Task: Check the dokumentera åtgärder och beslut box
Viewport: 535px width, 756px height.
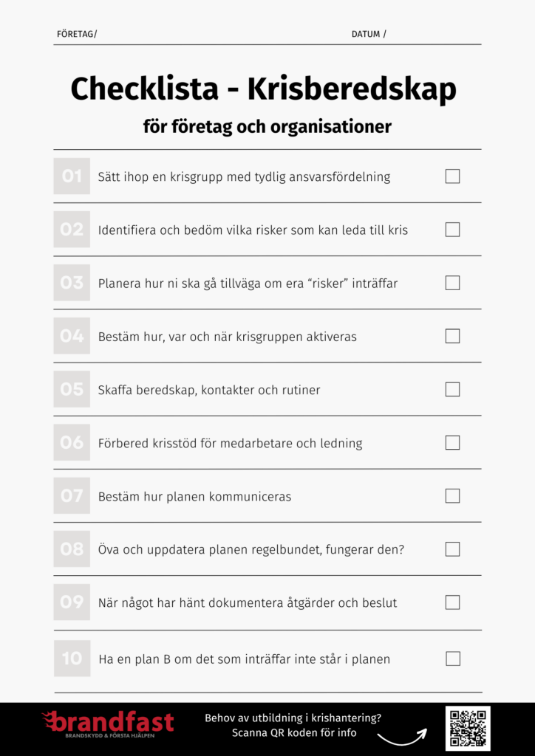Action: point(452,602)
